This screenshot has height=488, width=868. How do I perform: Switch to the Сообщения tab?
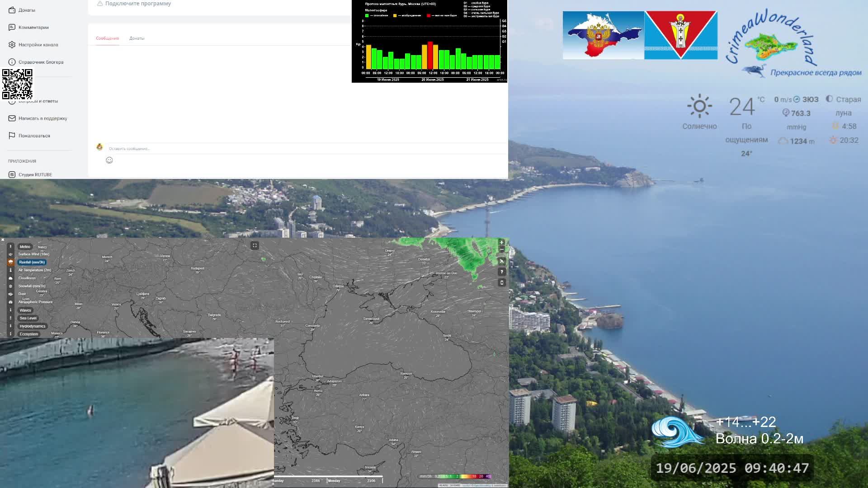107,38
